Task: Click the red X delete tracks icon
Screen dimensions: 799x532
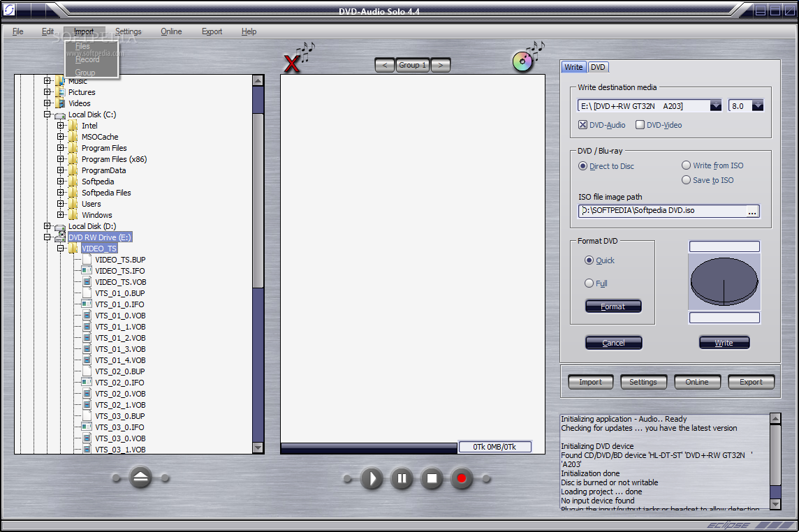Action: (291, 64)
